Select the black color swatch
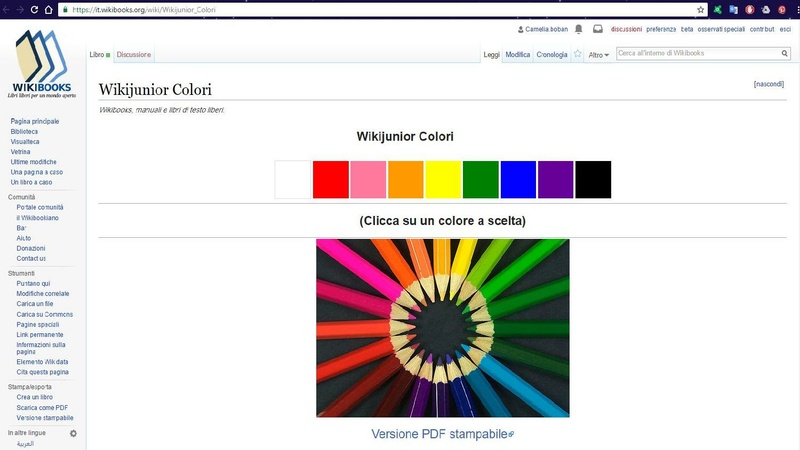The width and height of the screenshot is (800, 450). pyautogui.click(x=593, y=180)
